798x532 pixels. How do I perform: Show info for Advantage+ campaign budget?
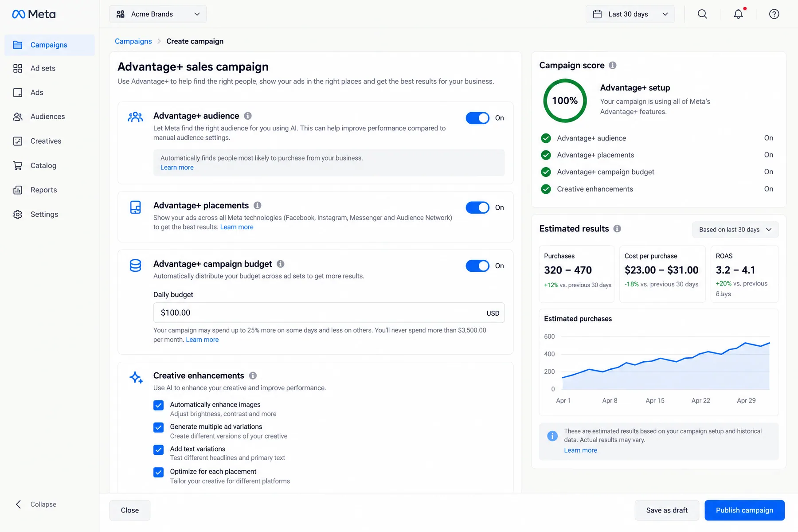[x=281, y=264]
